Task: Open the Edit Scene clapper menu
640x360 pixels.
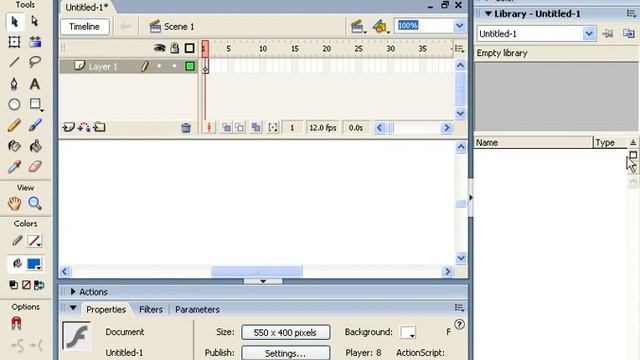Action: pos(358,27)
